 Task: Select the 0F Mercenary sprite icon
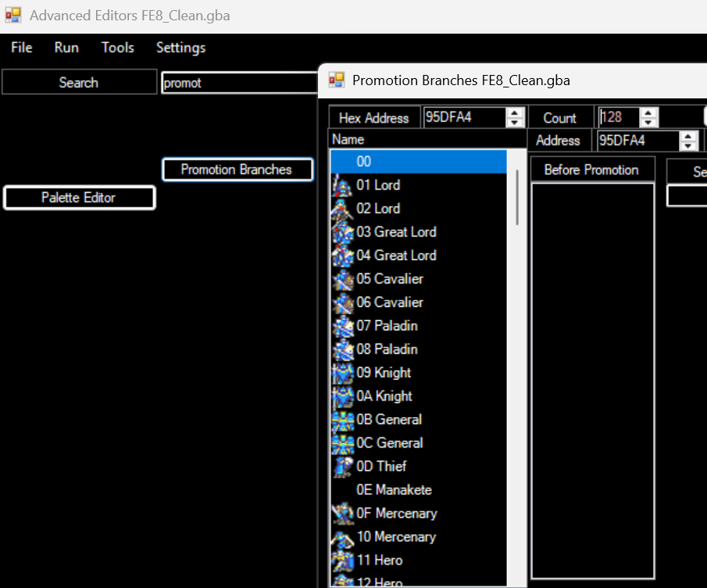(x=343, y=513)
